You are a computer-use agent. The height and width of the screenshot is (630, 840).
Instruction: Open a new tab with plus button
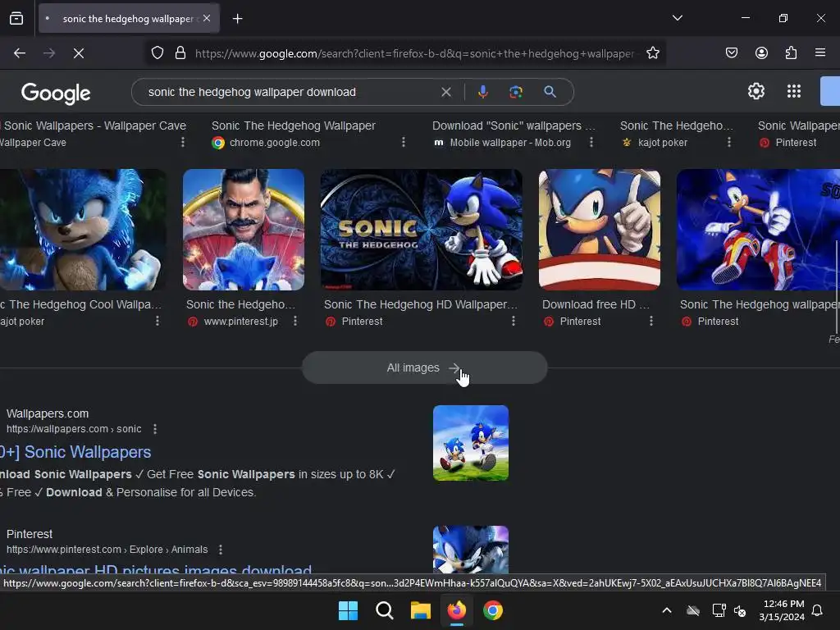[237, 19]
